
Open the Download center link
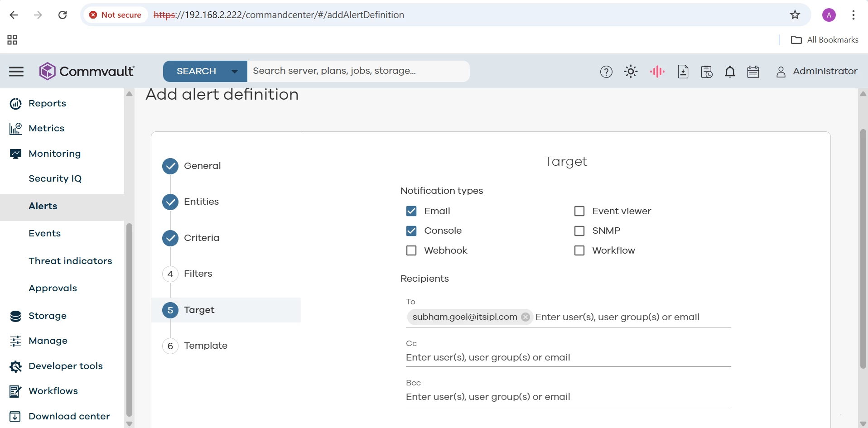tap(69, 416)
